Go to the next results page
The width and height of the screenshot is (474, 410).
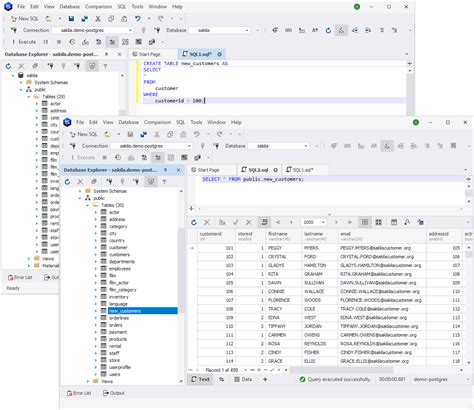(x=336, y=222)
